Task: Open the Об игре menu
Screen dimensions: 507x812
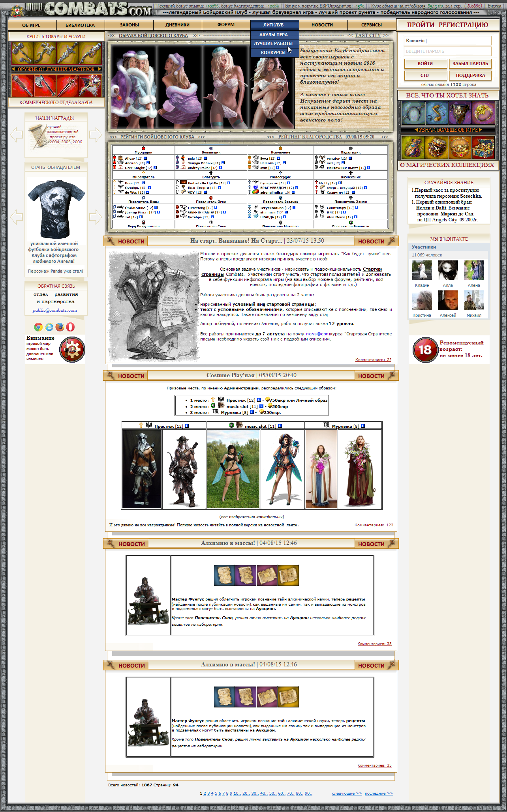Action: coord(32,25)
